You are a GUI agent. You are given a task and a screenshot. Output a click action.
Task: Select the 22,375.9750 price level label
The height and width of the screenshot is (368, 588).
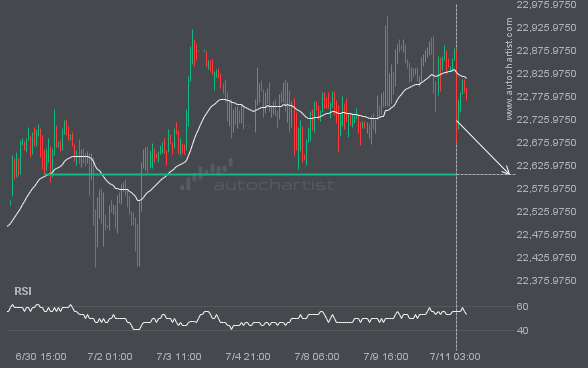click(x=546, y=281)
